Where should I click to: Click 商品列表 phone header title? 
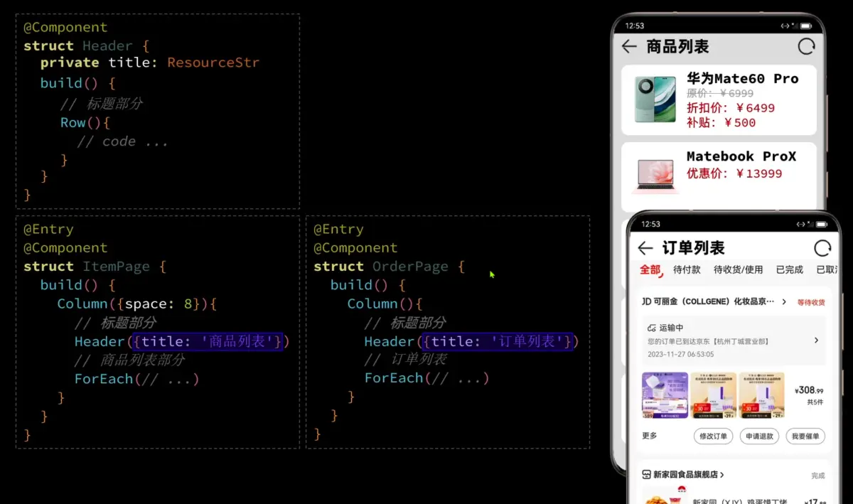point(677,47)
